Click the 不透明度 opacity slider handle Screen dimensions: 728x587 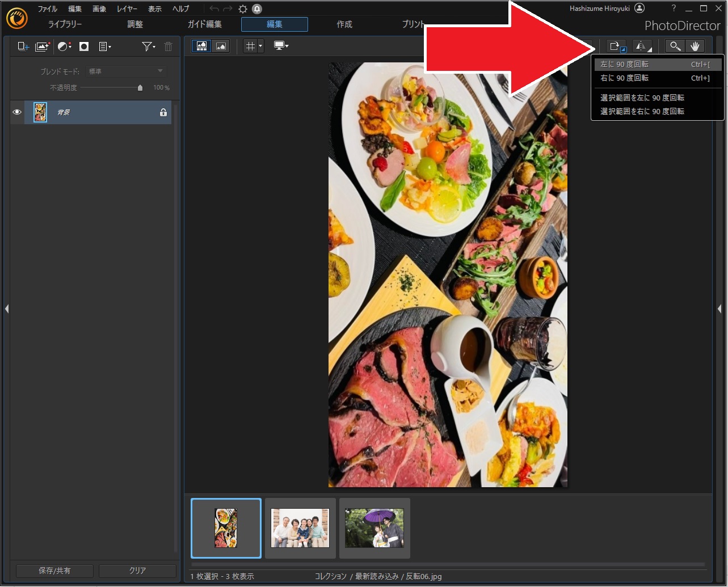click(140, 88)
